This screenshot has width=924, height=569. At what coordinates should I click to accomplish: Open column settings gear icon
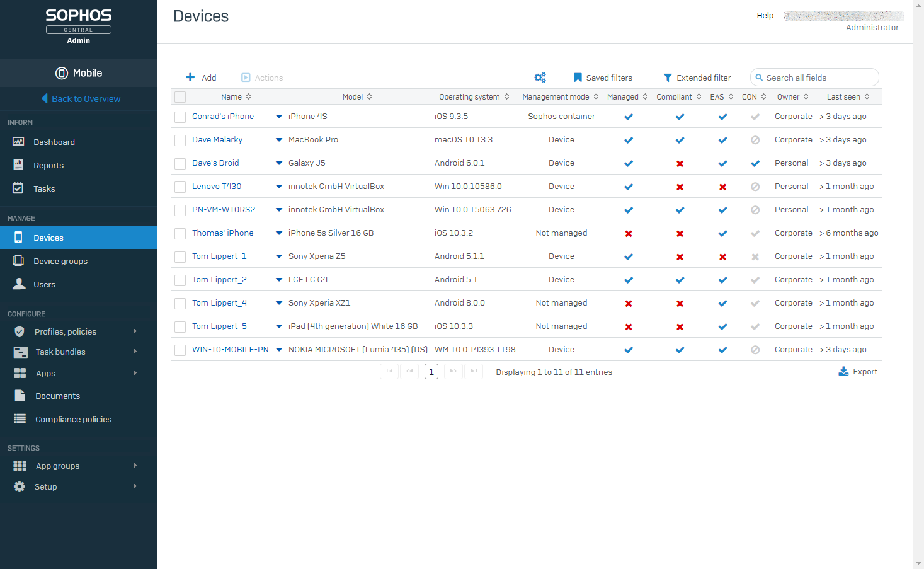point(540,78)
